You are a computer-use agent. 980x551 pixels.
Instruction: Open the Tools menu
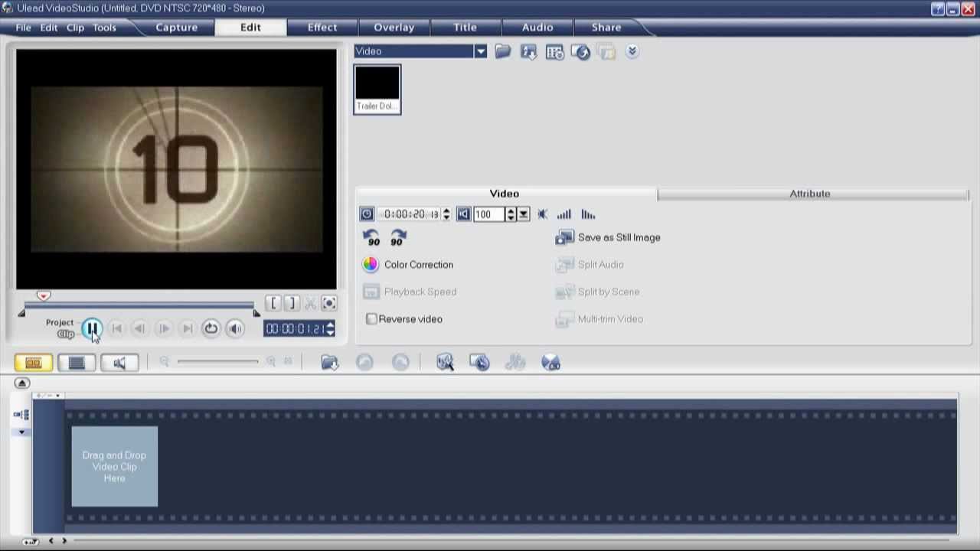point(104,28)
